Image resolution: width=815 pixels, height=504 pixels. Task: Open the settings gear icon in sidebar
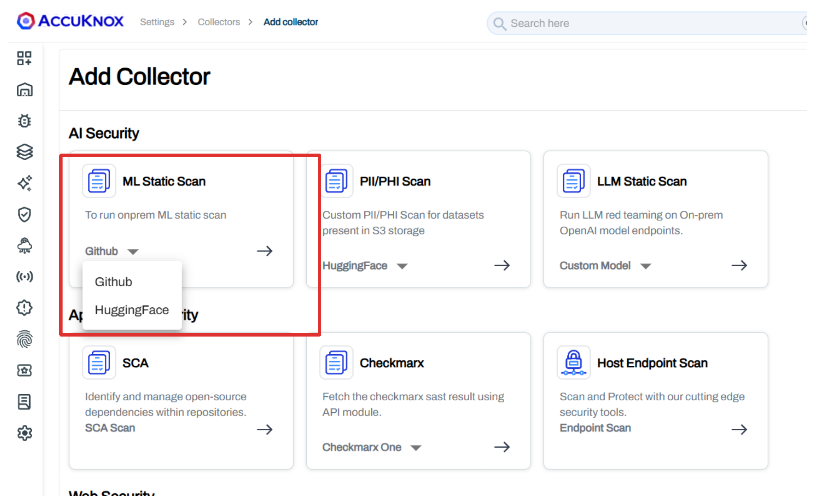click(x=25, y=433)
